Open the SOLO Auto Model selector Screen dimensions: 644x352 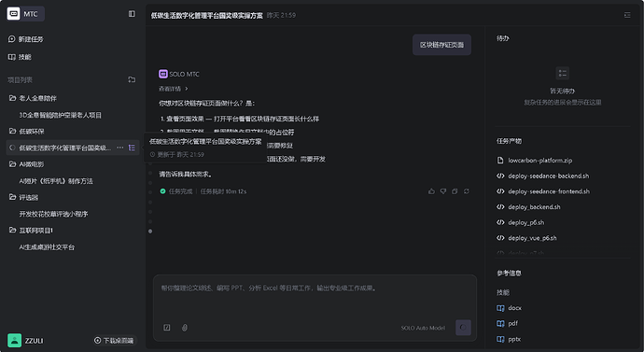point(423,328)
